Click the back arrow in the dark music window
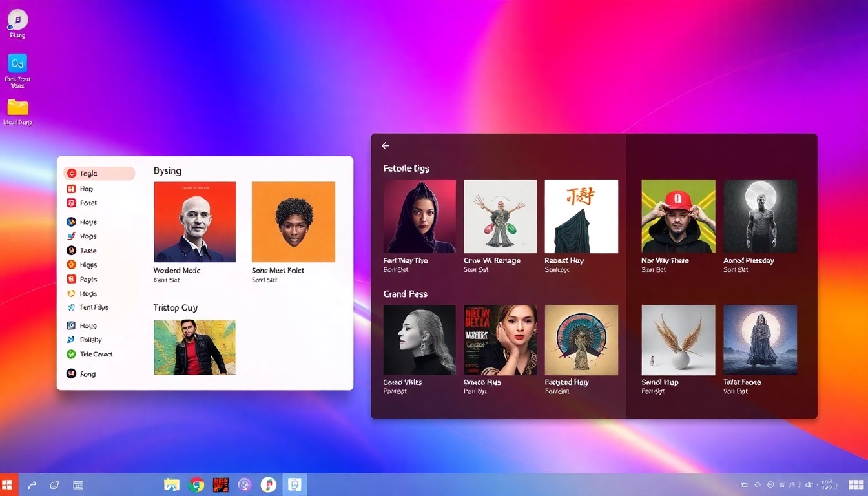The width and height of the screenshot is (868, 496). pos(386,146)
